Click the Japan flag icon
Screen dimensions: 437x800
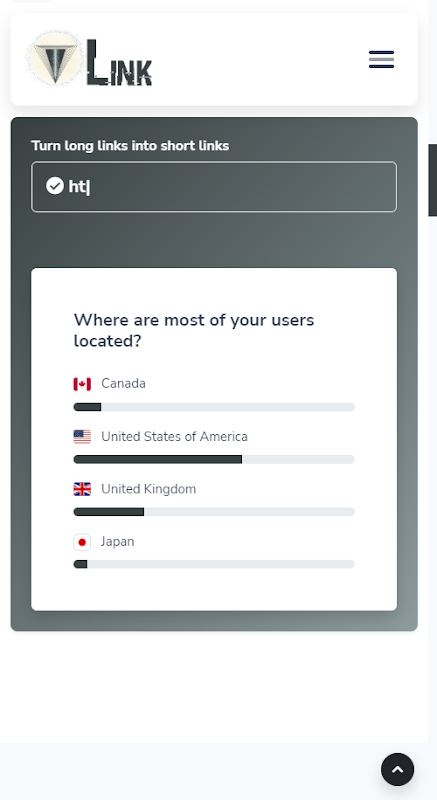(82, 542)
